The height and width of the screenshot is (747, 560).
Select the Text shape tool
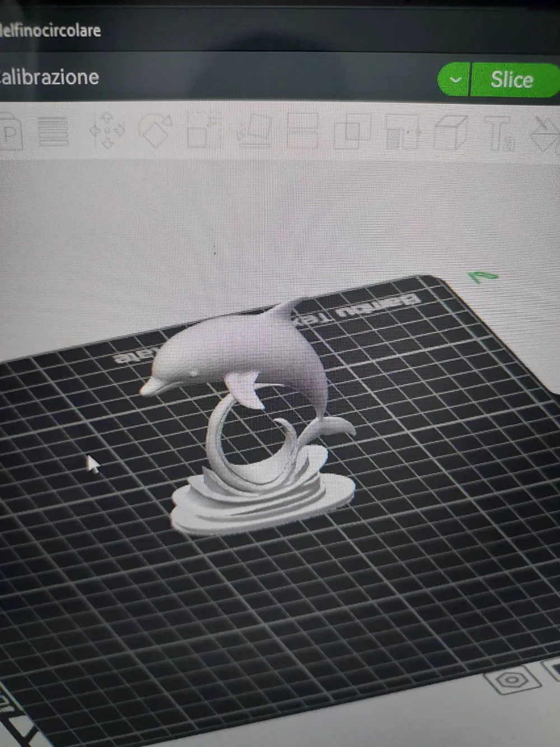coord(499,133)
